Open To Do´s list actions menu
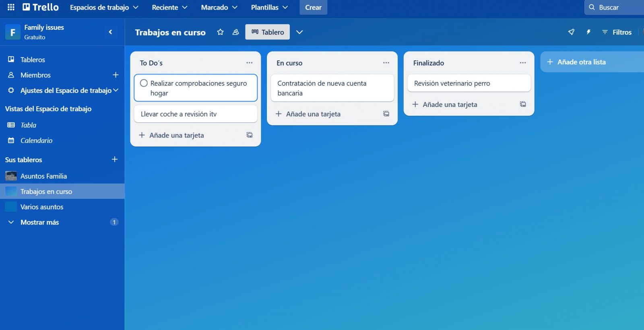Screen dimensions: 644x330 250,63
